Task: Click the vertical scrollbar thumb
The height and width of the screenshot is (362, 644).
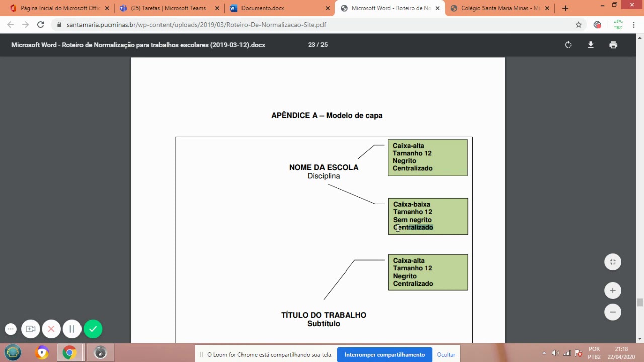Action: [x=640, y=302]
